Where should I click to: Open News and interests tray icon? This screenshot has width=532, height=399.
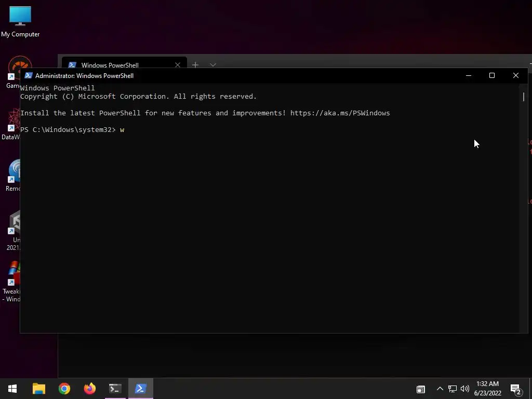pos(421,389)
